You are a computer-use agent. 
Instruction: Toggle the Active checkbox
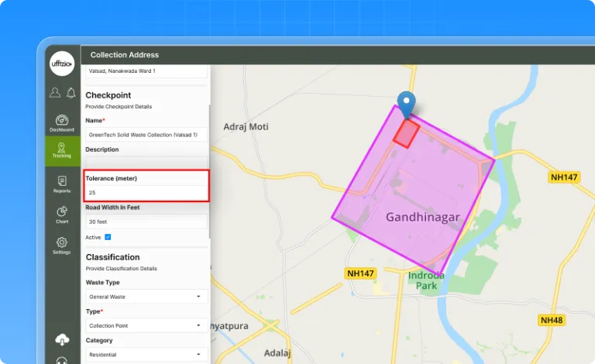[108, 237]
